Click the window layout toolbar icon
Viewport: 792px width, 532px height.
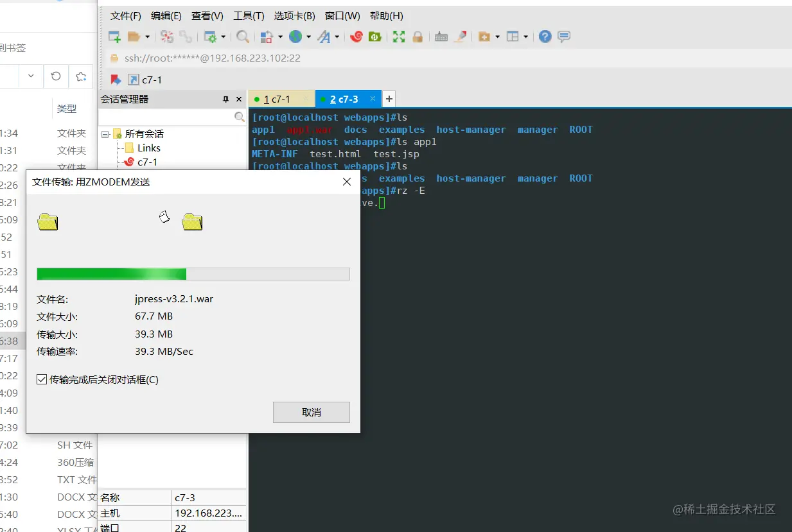point(513,37)
